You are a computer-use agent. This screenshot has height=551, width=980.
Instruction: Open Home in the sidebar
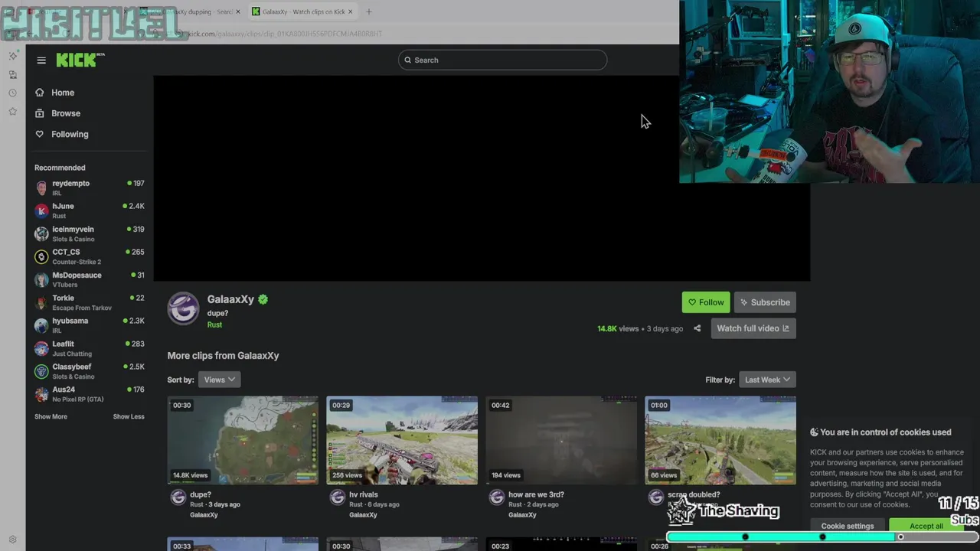click(63, 93)
